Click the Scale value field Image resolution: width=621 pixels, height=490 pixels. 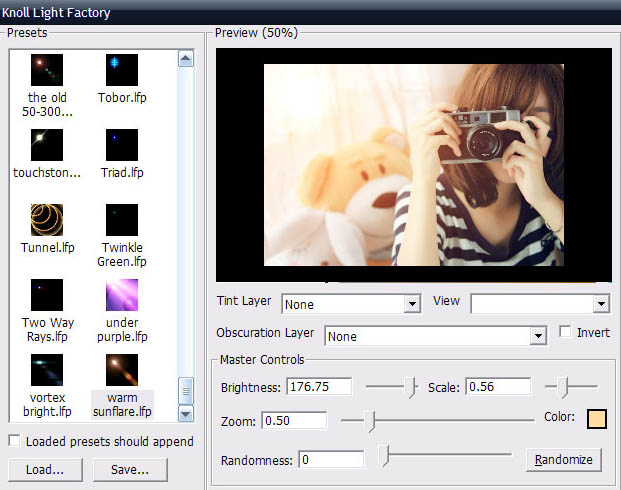tap(498, 387)
